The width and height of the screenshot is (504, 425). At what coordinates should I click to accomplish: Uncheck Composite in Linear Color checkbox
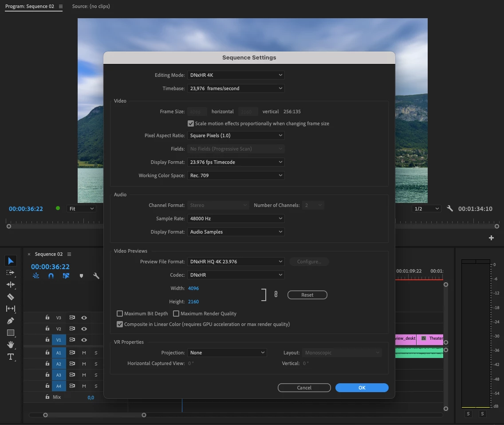[120, 324]
